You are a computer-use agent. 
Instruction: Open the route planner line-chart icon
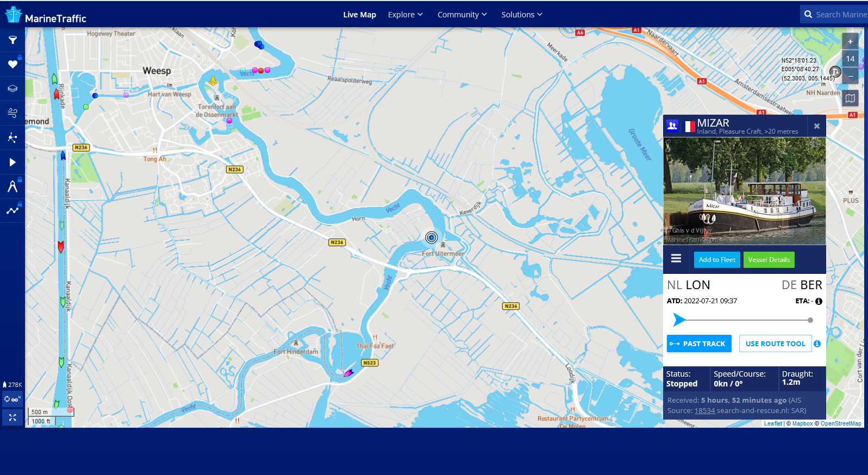(13, 211)
